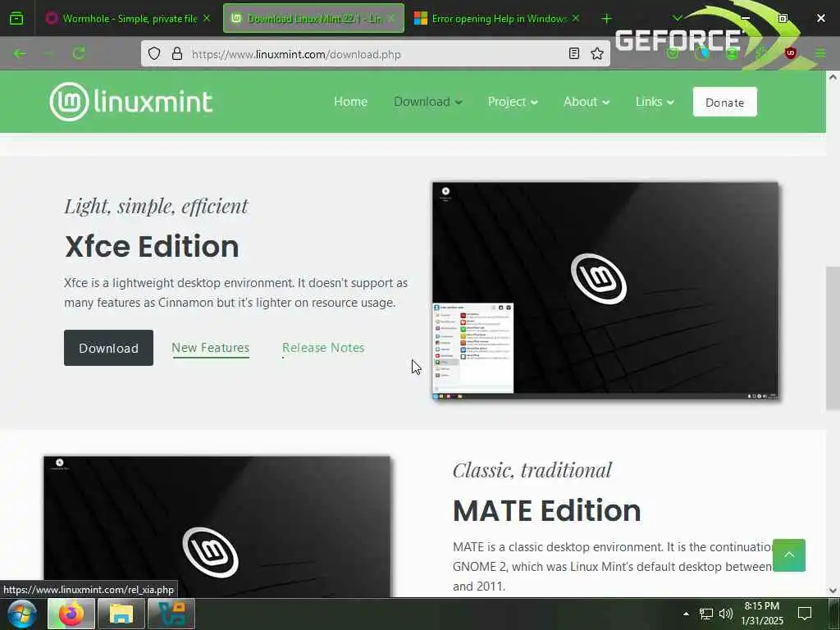This screenshot has width=840, height=630.
Task: Expand the About nav menu
Action: pos(586,102)
